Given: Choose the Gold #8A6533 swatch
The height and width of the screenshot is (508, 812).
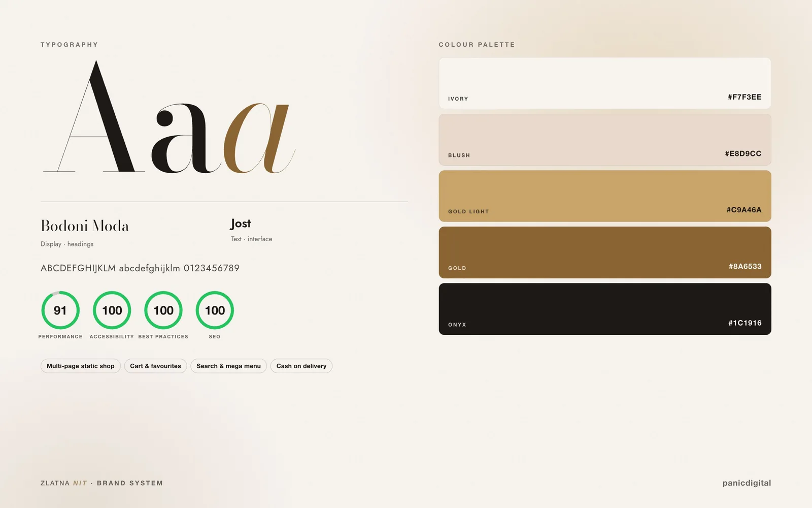Looking at the screenshot, I should (x=605, y=252).
